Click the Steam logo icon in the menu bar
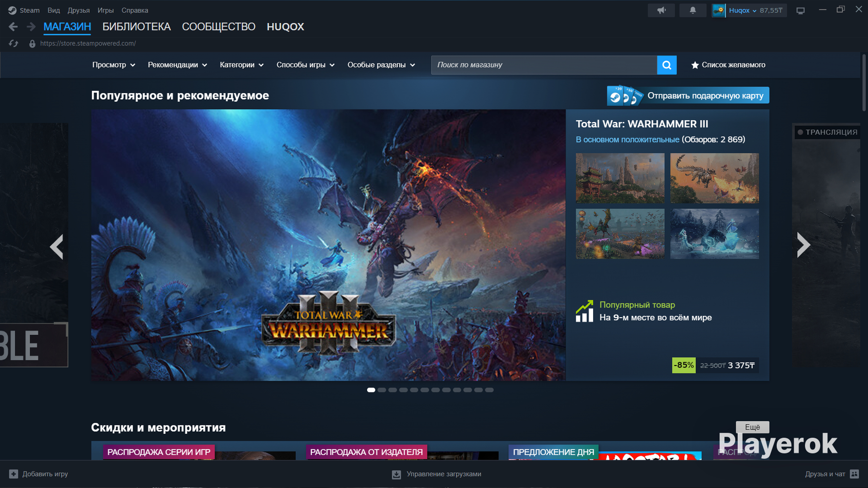Screen dimensions: 868x488 click(12, 10)
